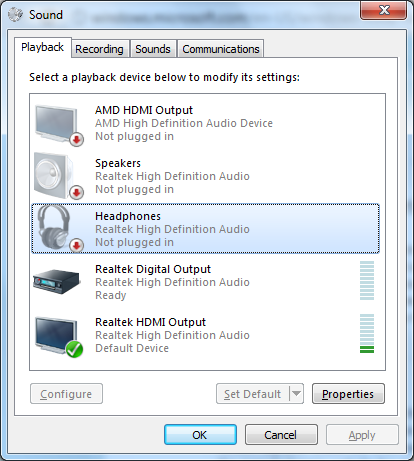Screen dimensions: 414x461
Task: Expand the Set Default dropdown arrow
Action: [296, 394]
